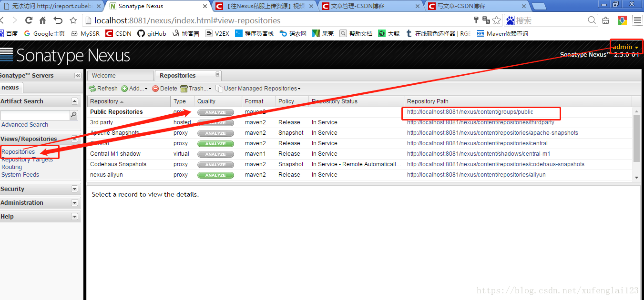The image size is (644, 300).
Task: Click the browser reload icon
Action: tap(29, 20)
